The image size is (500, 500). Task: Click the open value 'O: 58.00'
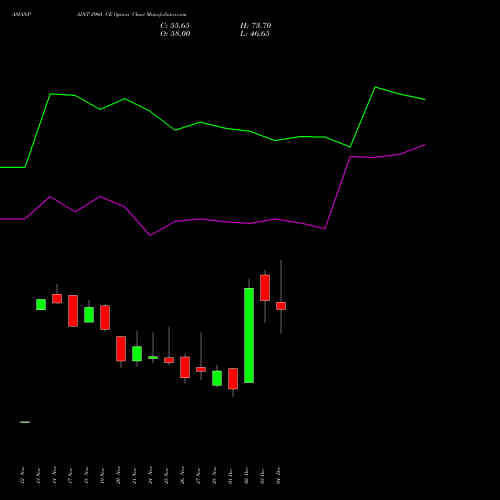click(x=175, y=34)
